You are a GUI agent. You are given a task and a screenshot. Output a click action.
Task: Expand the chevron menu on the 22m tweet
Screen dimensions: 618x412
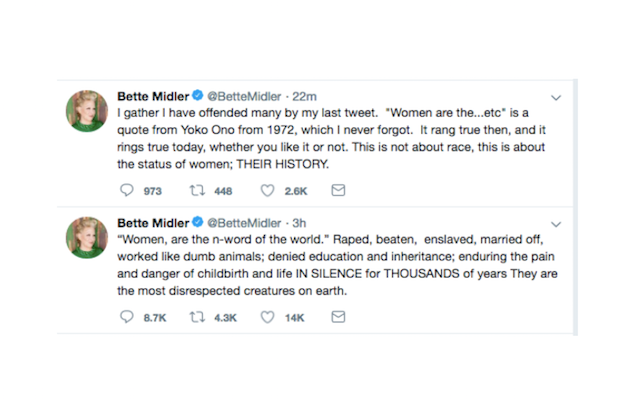(557, 98)
